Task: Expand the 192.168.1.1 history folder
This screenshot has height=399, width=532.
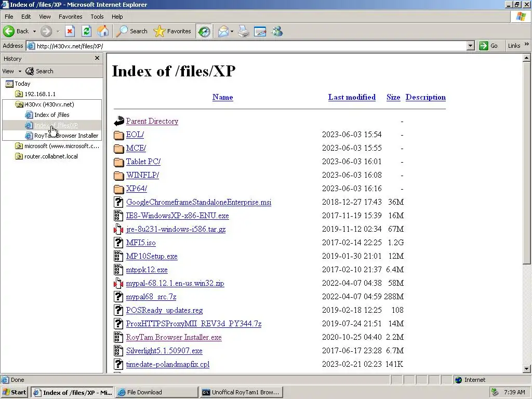Action: click(x=36, y=94)
